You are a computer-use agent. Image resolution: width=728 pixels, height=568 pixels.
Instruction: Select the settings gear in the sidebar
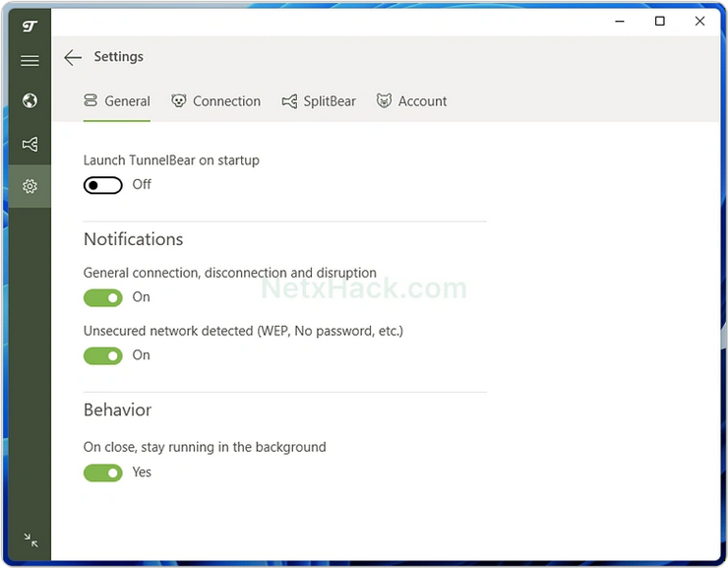coord(30,186)
